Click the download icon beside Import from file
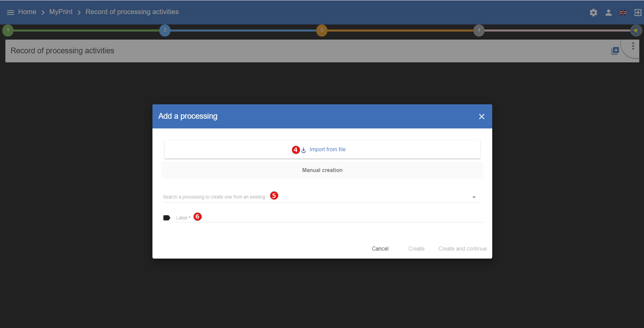The height and width of the screenshot is (328, 644). click(304, 150)
